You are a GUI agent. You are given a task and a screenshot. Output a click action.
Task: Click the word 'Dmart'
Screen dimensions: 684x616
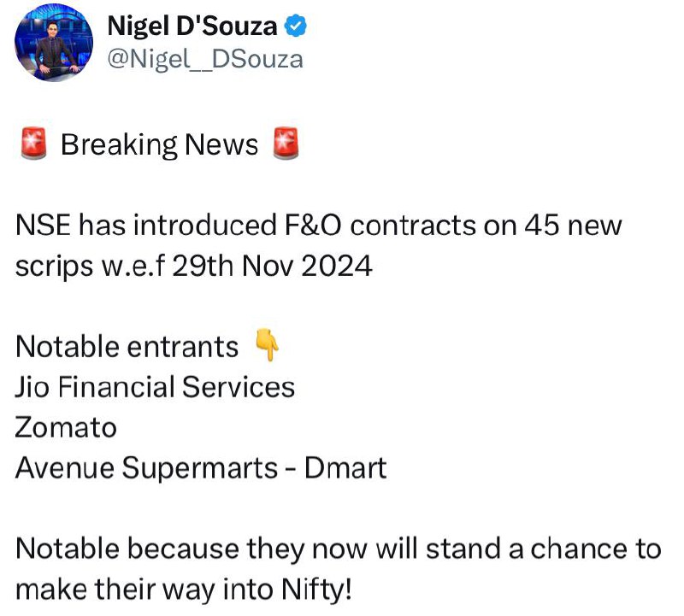click(x=345, y=468)
